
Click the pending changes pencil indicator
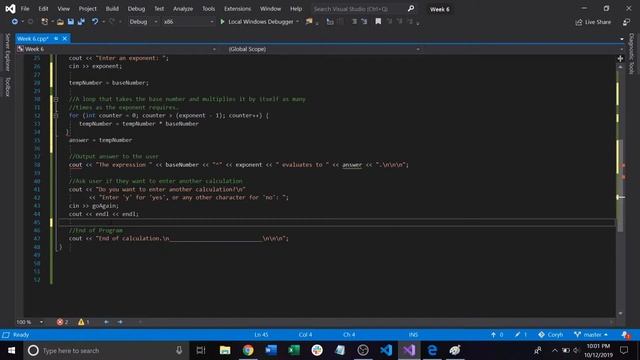[x=521, y=335]
